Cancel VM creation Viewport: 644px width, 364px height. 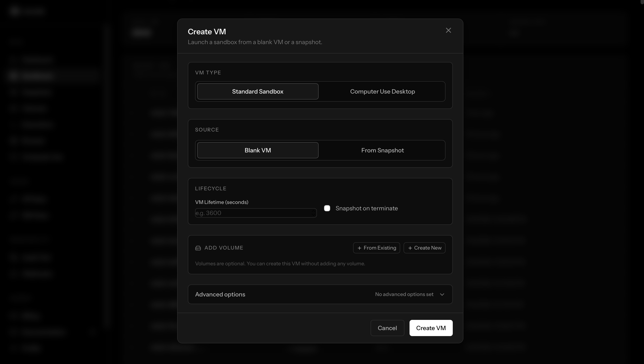pos(387,328)
